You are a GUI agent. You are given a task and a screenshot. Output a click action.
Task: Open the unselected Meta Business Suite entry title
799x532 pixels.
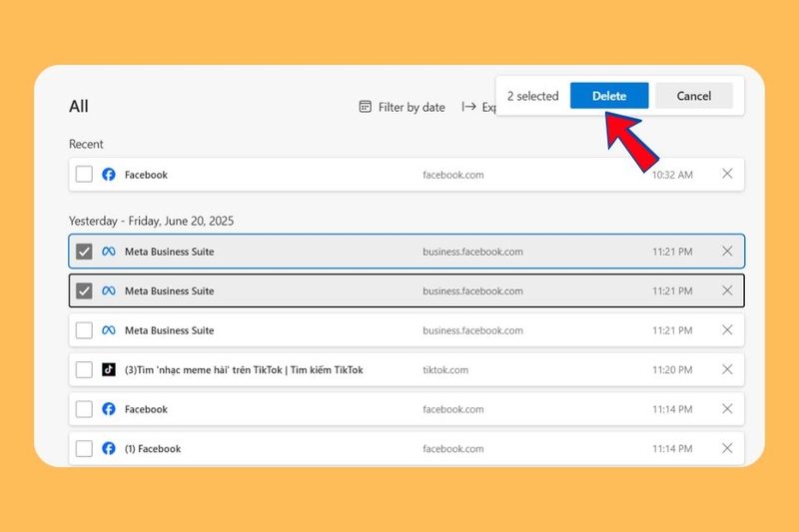(x=169, y=330)
